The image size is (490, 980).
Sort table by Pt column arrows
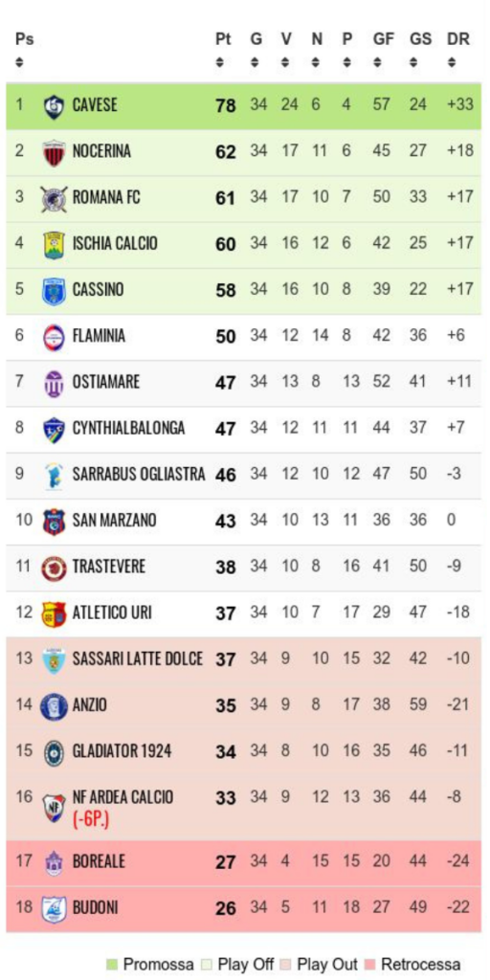(220, 62)
